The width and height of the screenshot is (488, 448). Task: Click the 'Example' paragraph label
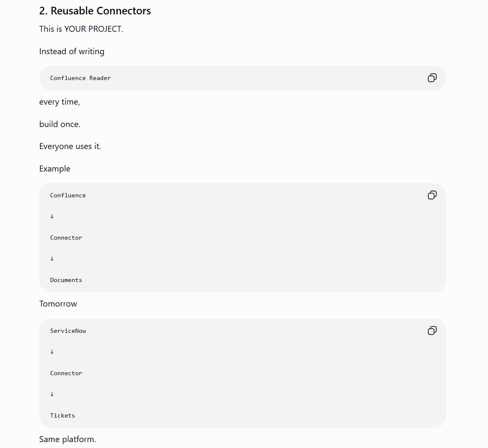click(x=55, y=169)
